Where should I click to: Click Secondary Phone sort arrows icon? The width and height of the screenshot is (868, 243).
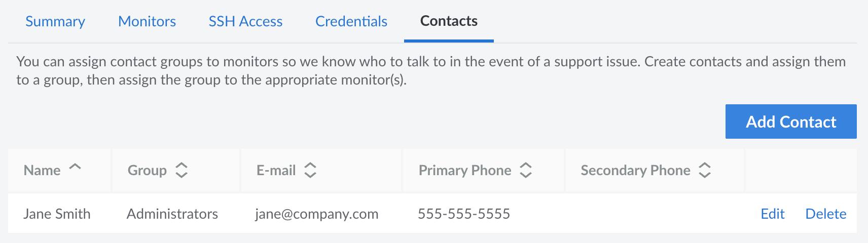tap(705, 170)
